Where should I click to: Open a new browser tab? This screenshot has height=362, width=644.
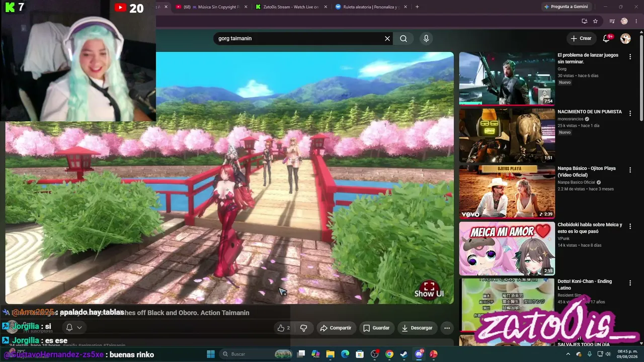(x=417, y=7)
